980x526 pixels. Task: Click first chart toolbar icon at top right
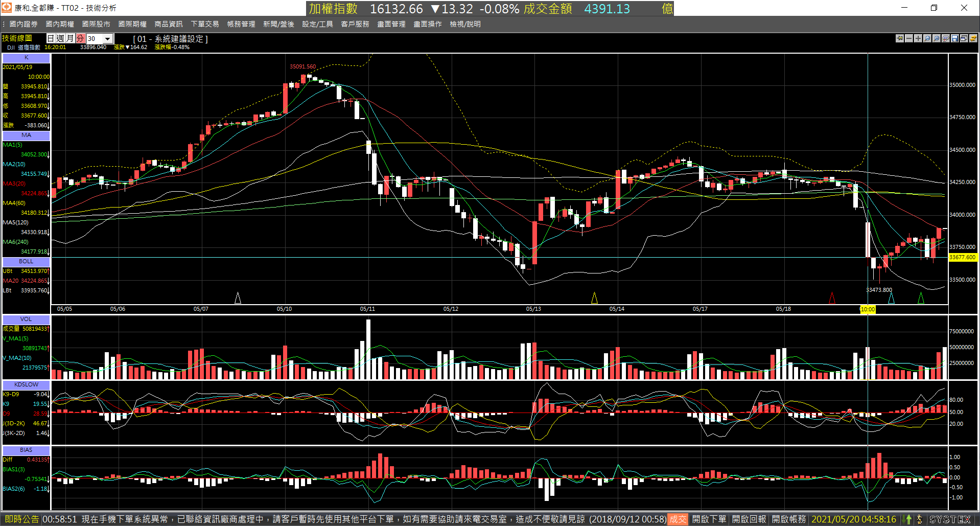click(x=900, y=38)
